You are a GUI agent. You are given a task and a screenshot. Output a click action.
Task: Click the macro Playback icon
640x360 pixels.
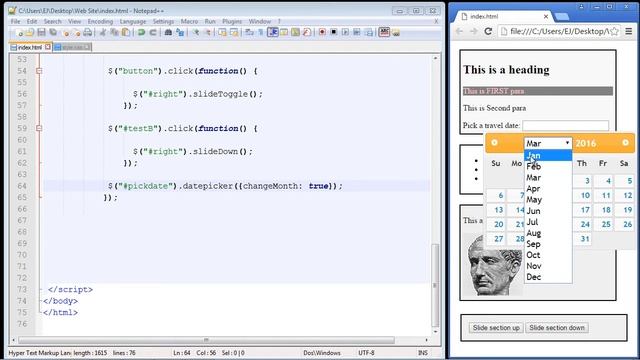[345, 32]
